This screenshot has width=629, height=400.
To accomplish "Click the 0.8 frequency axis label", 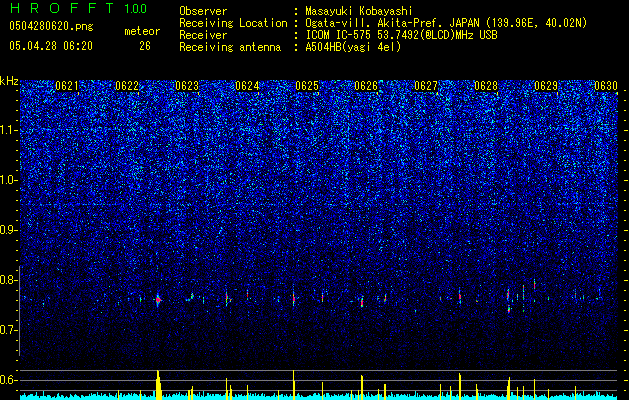I will (8, 280).
